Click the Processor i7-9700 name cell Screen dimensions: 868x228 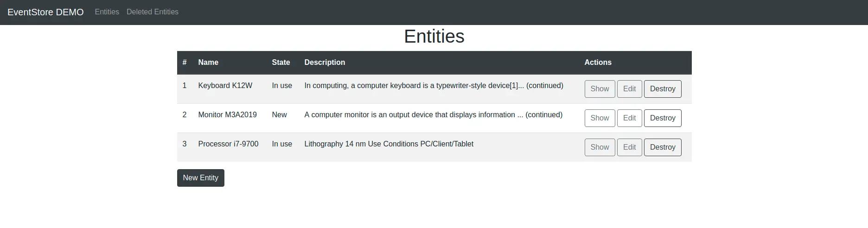(x=228, y=144)
